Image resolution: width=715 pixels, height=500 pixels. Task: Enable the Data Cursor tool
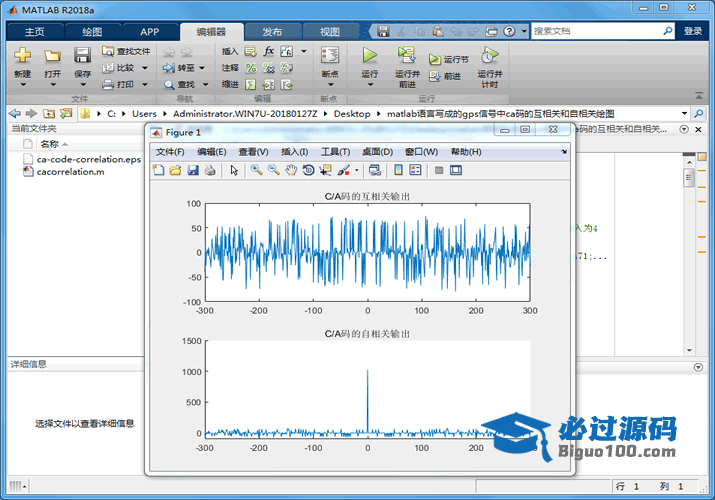pyautogui.click(x=325, y=170)
